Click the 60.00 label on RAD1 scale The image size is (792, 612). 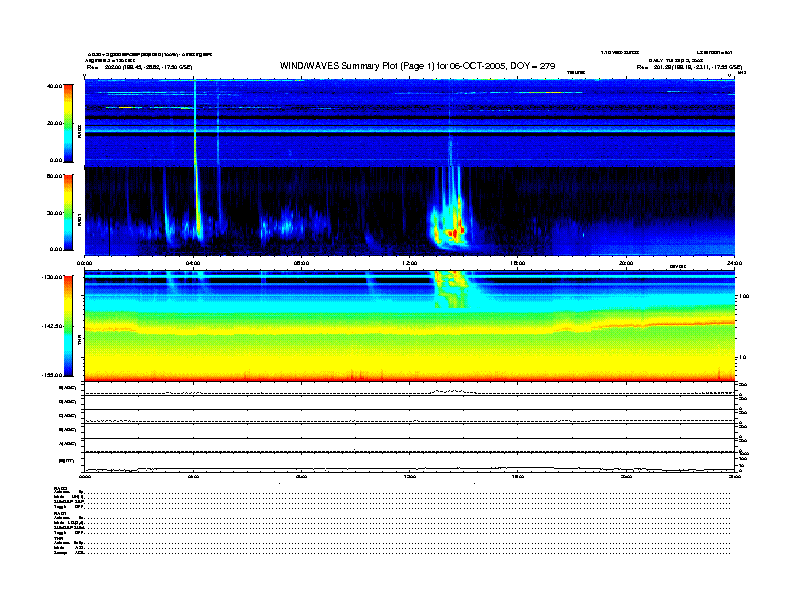[54, 176]
